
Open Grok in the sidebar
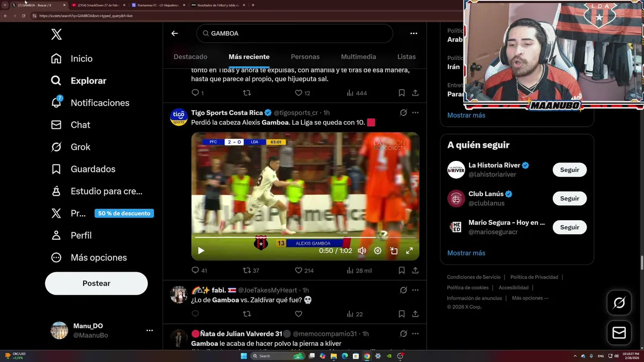click(70, 147)
